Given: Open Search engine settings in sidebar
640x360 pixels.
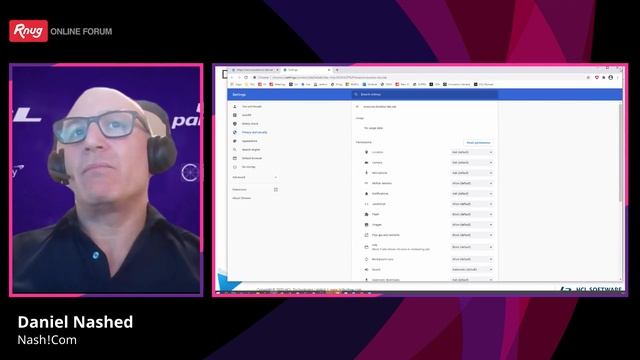Looking at the screenshot, I should pos(251,149).
